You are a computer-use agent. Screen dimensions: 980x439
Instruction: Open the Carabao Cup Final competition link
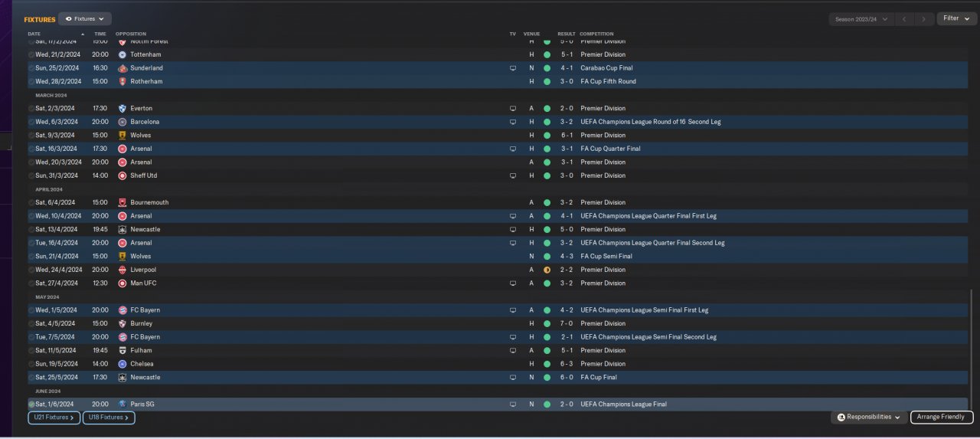pyautogui.click(x=607, y=68)
